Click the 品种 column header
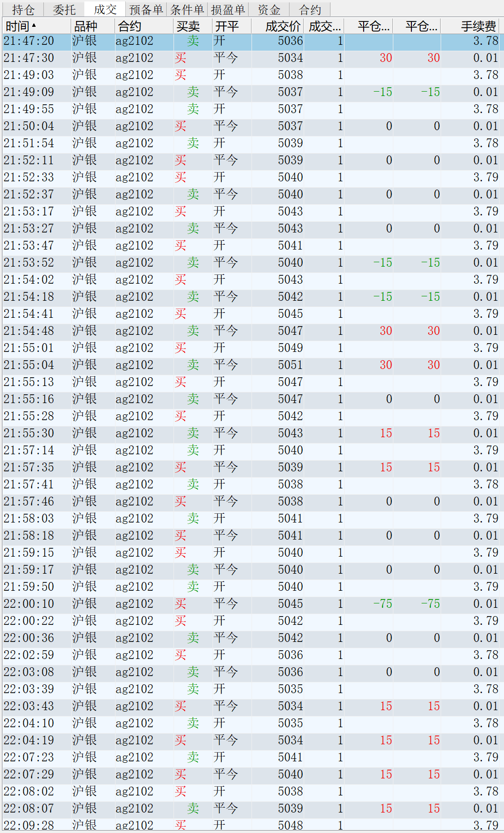Image resolution: width=504 pixels, height=833 pixels. click(x=93, y=26)
